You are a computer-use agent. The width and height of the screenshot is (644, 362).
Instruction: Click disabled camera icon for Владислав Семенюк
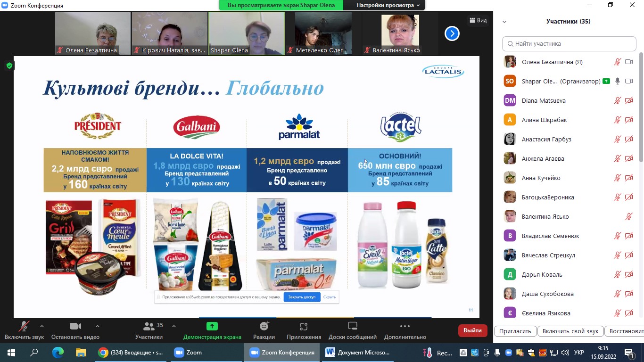628,236
